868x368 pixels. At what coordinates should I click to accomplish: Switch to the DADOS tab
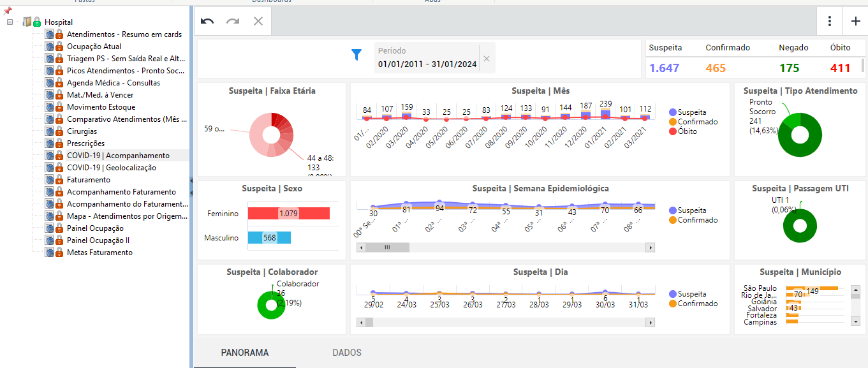(347, 353)
